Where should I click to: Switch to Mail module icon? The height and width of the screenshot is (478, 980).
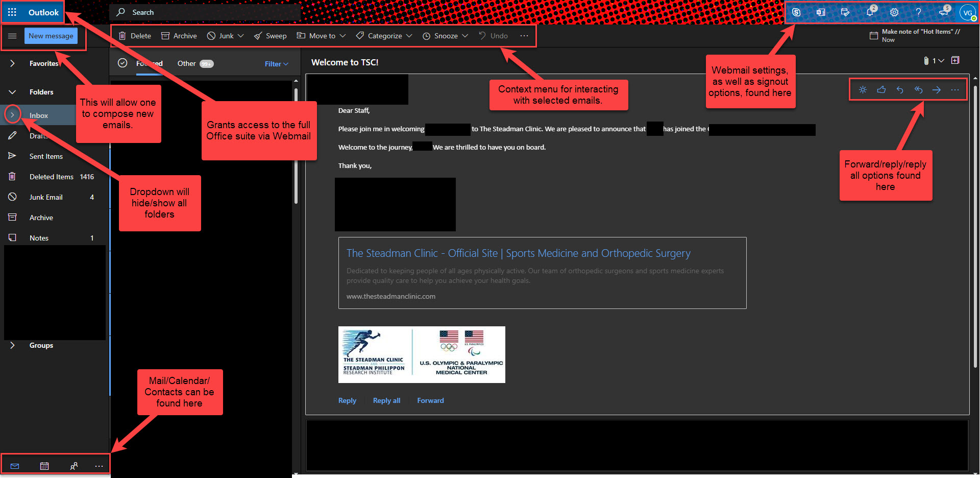(15, 466)
